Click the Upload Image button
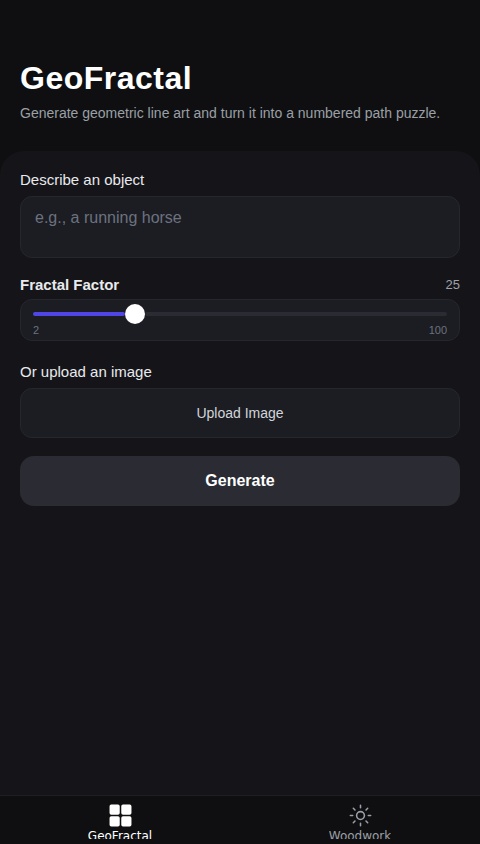480x844 pixels. pyautogui.click(x=240, y=413)
